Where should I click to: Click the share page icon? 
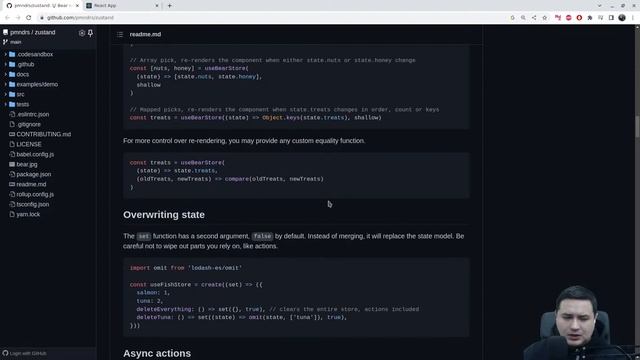click(x=534, y=18)
